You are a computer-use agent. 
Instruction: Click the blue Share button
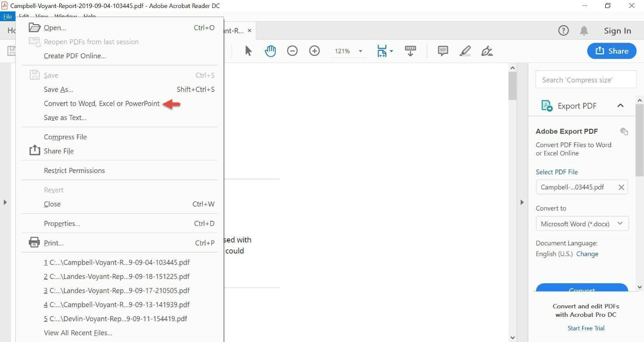point(612,51)
